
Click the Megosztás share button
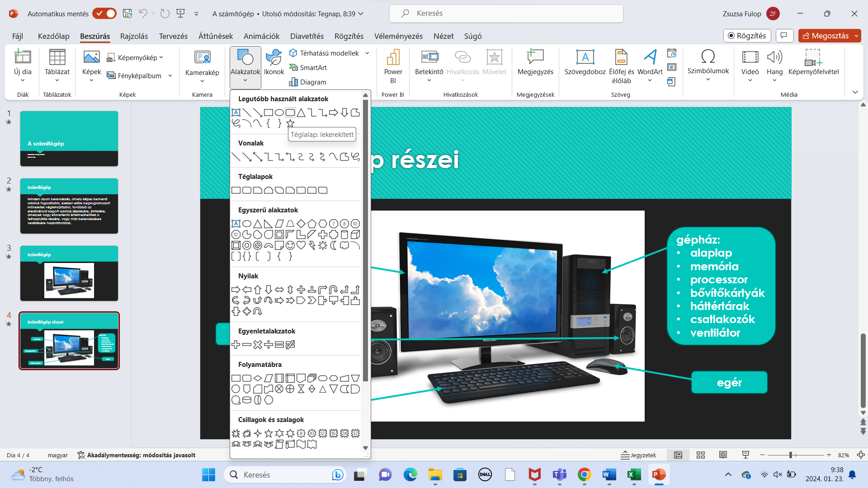point(826,36)
